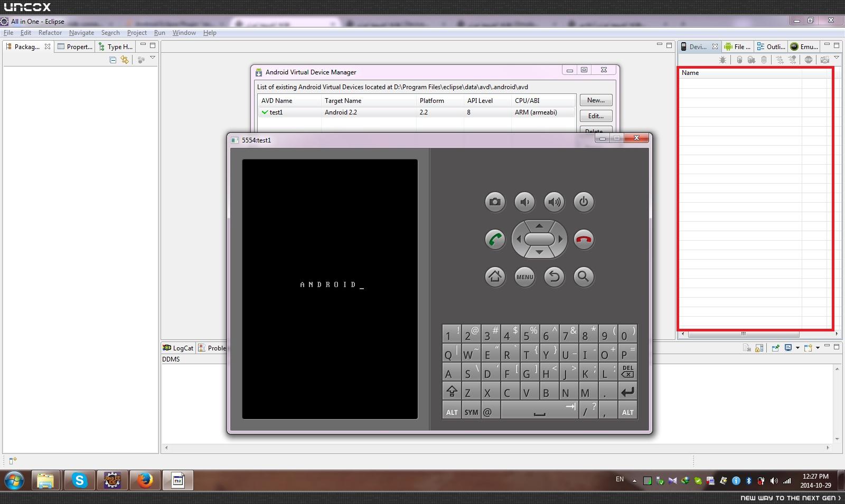Click the Dump HPROF file icon
The width and height of the screenshot is (845, 504).
pyautogui.click(x=752, y=60)
